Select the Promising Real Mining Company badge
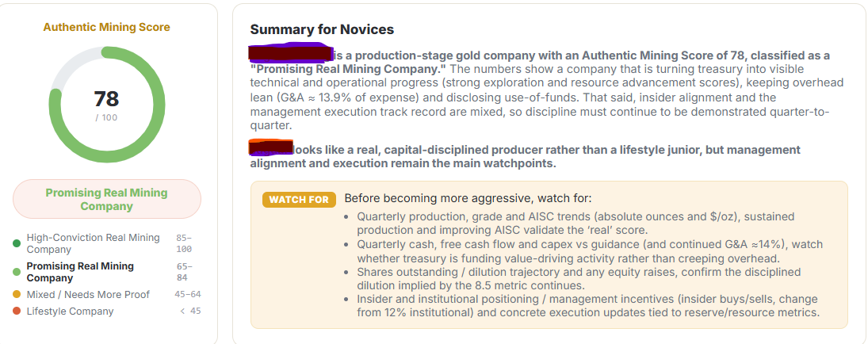This screenshot has width=868, height=344. click(107, 200)
